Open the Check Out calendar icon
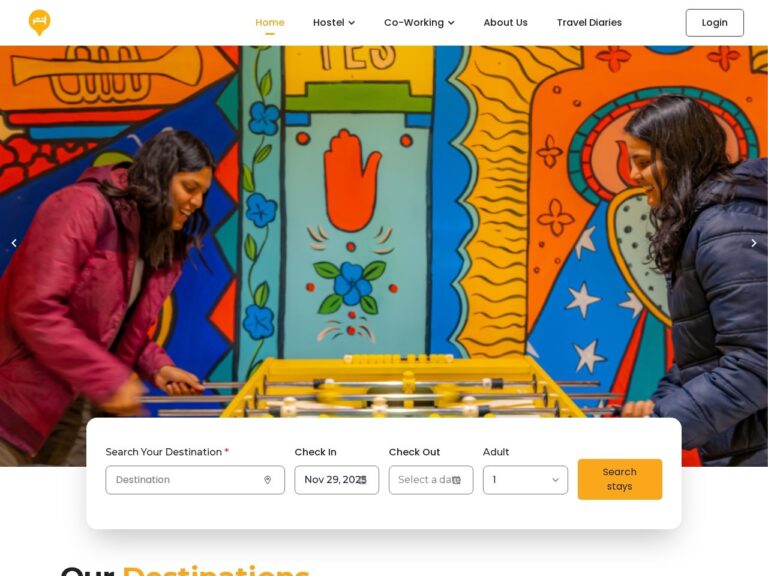 coord(456,480)
